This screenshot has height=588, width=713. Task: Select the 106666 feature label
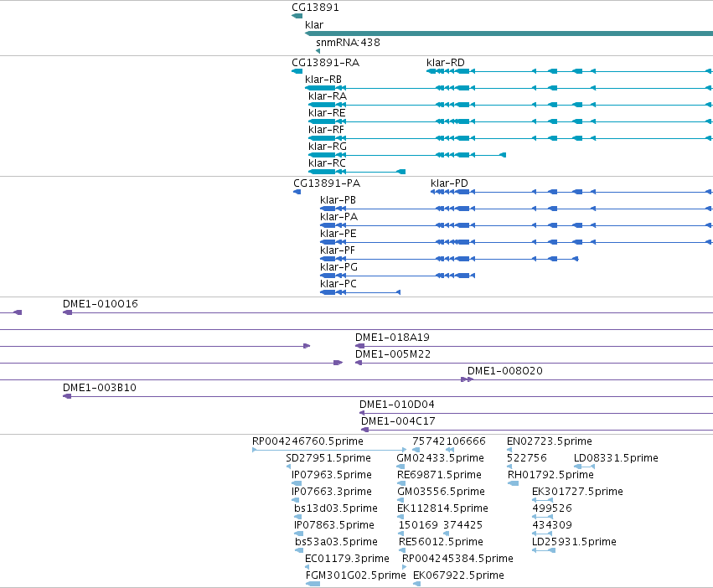pyautogui.click(x=466, y=441)
